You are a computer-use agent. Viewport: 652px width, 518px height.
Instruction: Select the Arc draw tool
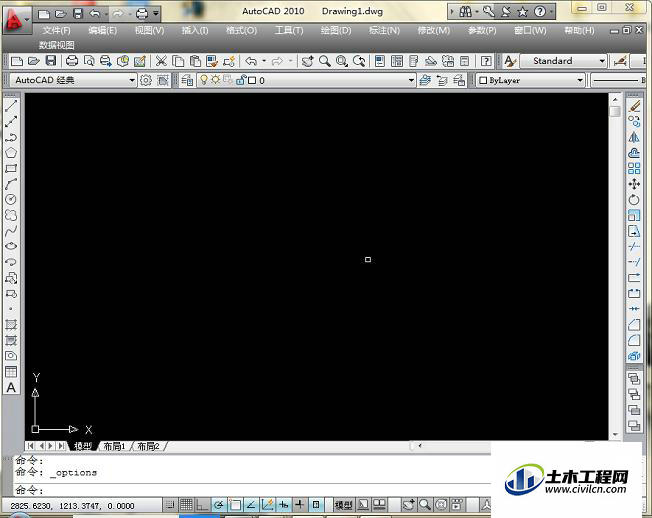(11, 184)
